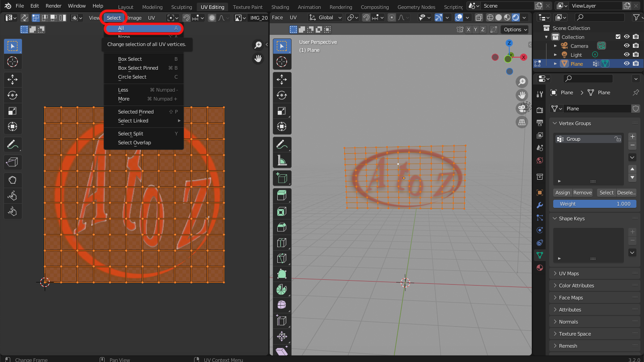
Task: Click the pan hand icon in UV editor
Action: (258, 59)
